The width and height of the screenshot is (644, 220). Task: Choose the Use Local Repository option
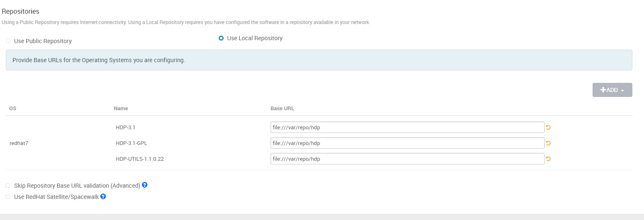(x=221, y=38)
